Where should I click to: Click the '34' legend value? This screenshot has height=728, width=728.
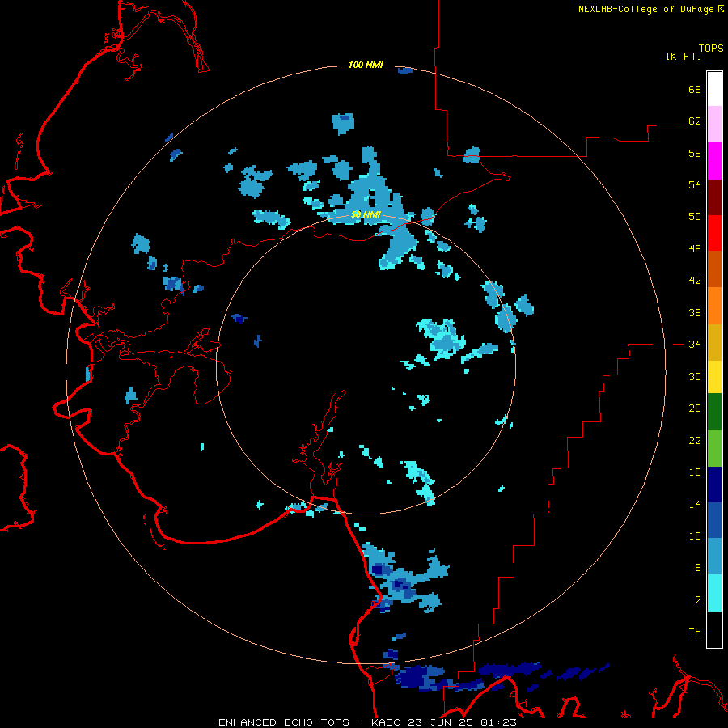coord(695,345)
